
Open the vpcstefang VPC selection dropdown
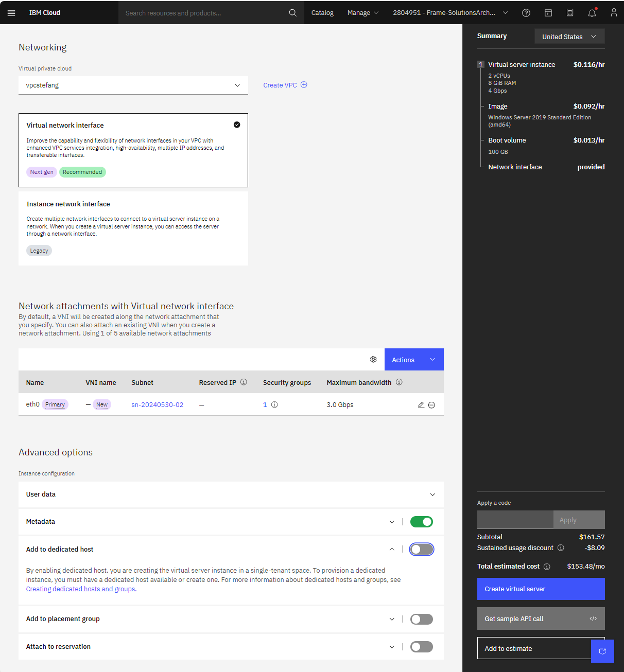[133, 85]
